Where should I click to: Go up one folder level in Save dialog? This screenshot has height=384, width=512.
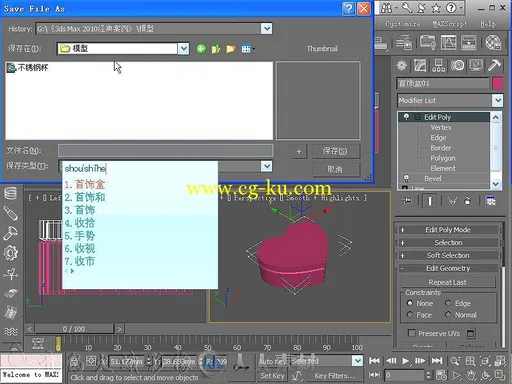tap(216, 49)
